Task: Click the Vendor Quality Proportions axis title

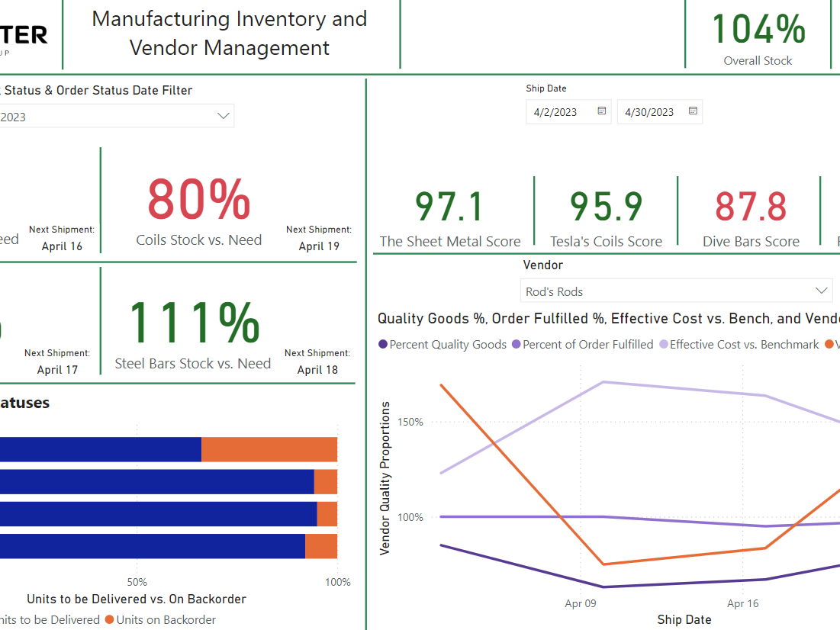Action: pos(385,478)
